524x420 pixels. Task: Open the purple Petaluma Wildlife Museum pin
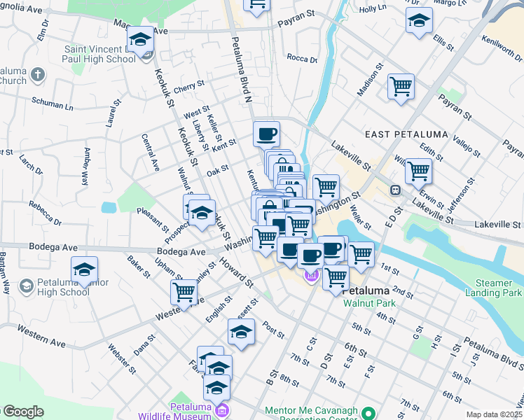[223, 409]
